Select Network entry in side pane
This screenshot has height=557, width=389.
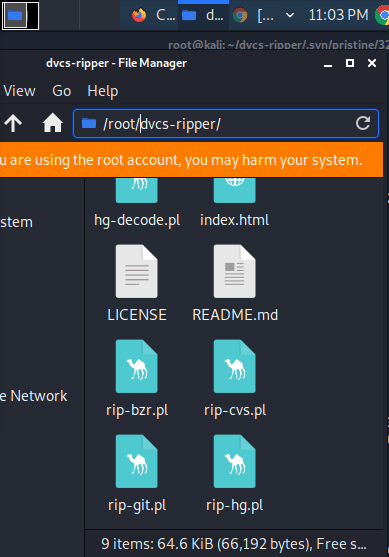[34, 396]
